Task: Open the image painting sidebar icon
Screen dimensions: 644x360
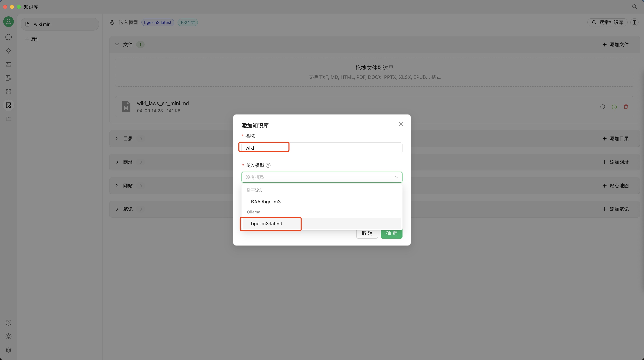Action: (9, 64)
